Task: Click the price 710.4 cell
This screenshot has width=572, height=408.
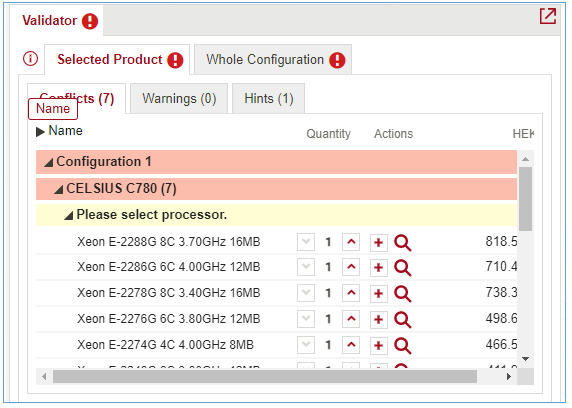Action: click(501, 267)
